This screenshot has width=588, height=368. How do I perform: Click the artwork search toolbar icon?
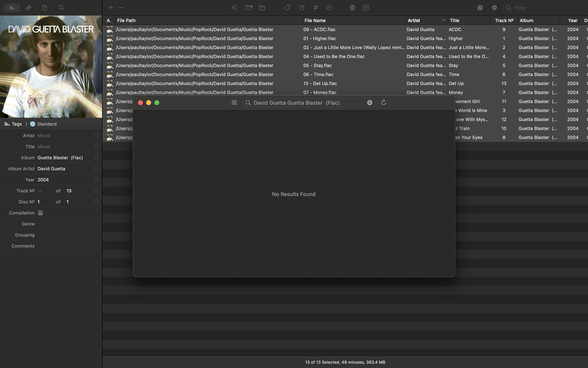(366, 8)
